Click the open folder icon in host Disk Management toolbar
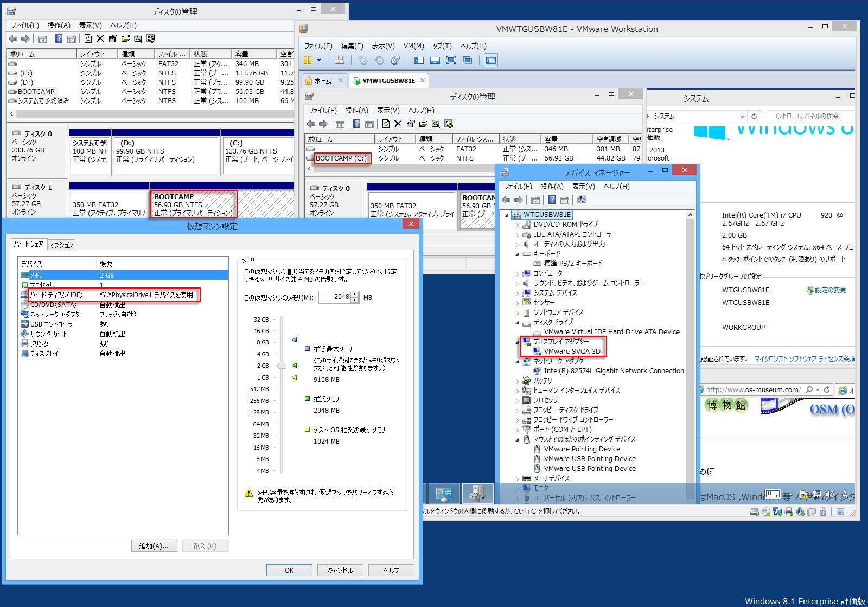This screenshot has width=868, height=607. tap(125, 39)
